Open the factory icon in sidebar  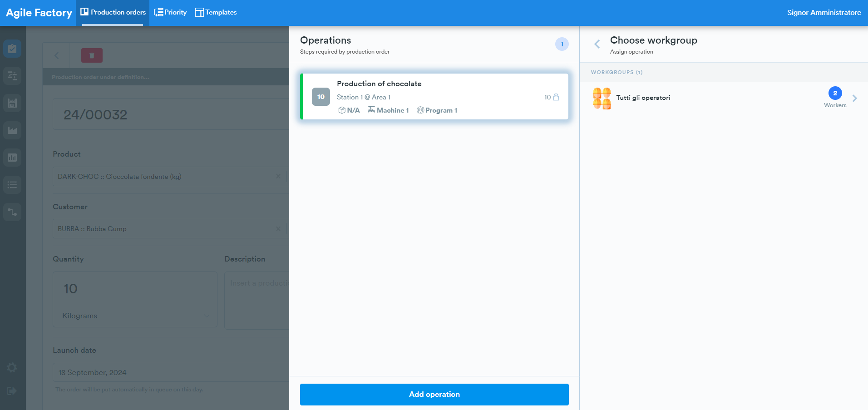(12, 130)
